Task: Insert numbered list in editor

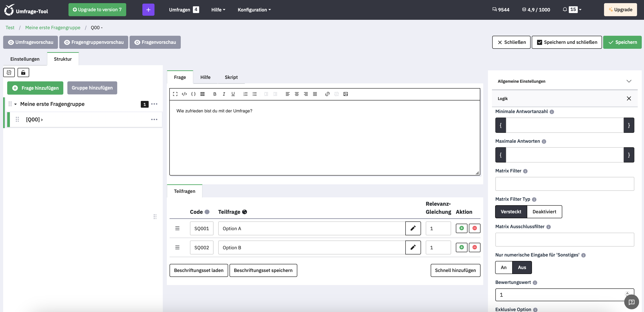Action: coord(245,94)
